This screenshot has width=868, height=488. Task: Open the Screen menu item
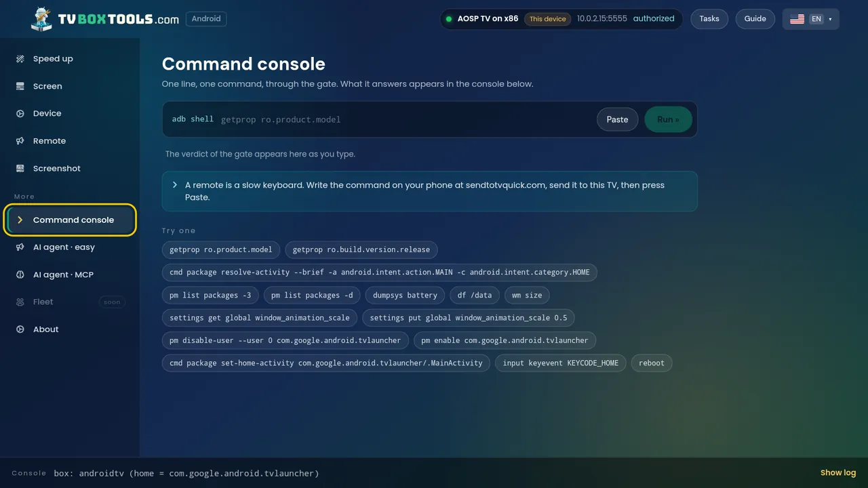tap(70, 86)
